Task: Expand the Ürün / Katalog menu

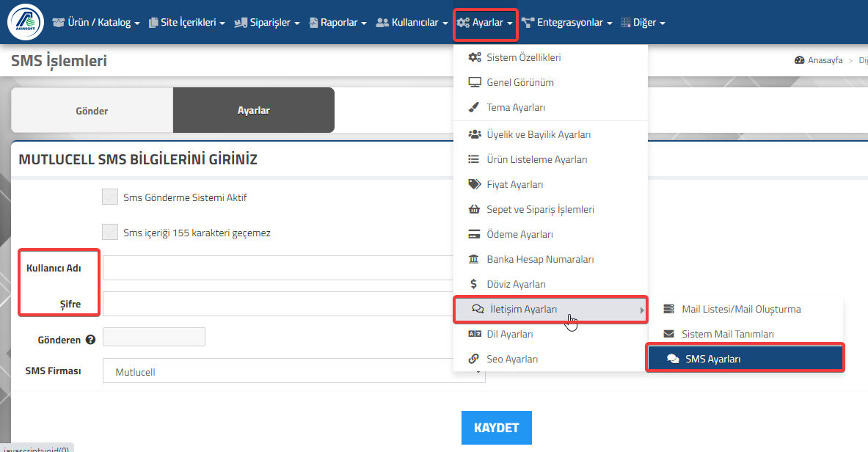Action: tap(96, 22)
